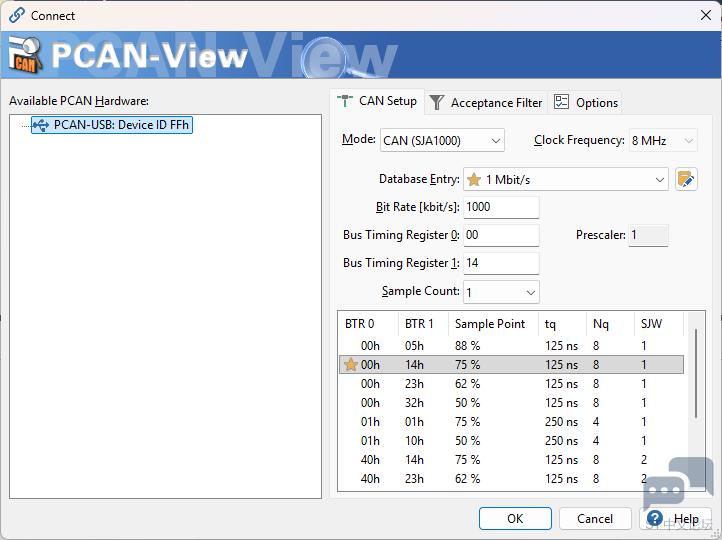Click the disabled Prescaler field
The height and width of the screenshot is (540, 722).
[648, 235]
